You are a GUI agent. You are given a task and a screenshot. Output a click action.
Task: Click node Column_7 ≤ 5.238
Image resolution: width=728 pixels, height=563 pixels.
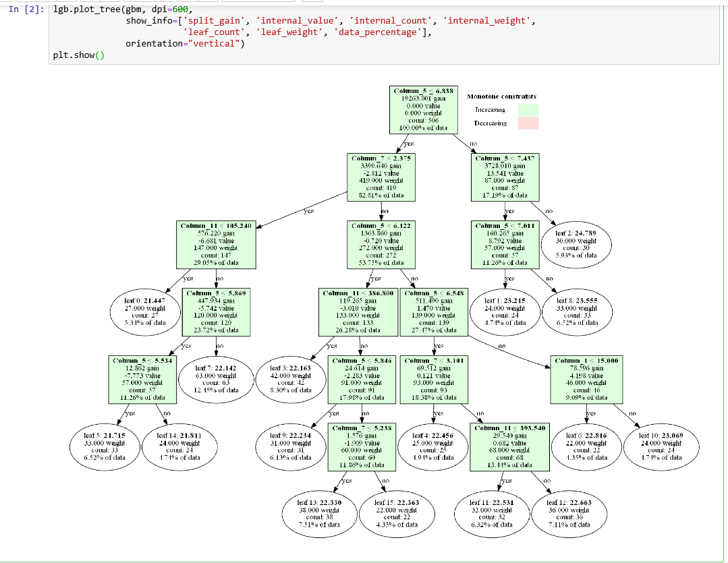pos(362,446)
